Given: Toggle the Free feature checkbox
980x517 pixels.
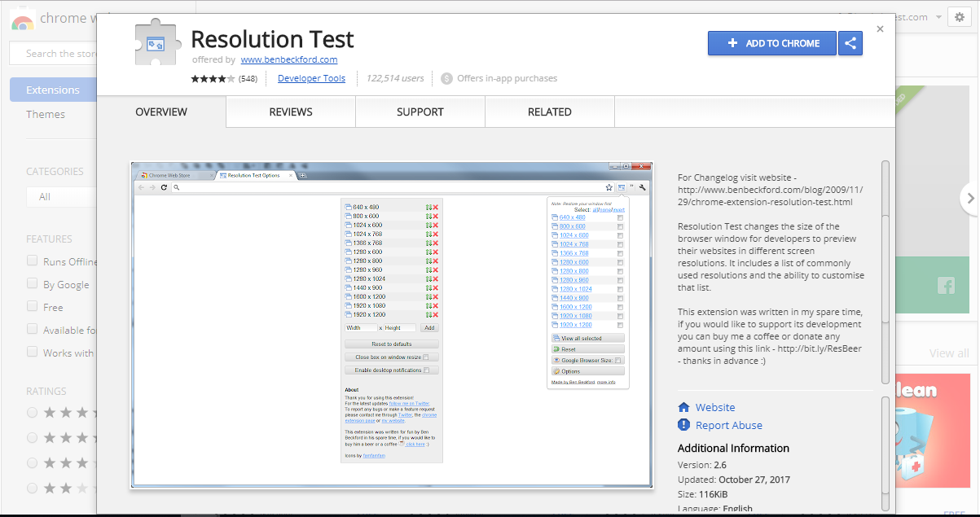Looking at the screenshot, I should coord(33,306).
